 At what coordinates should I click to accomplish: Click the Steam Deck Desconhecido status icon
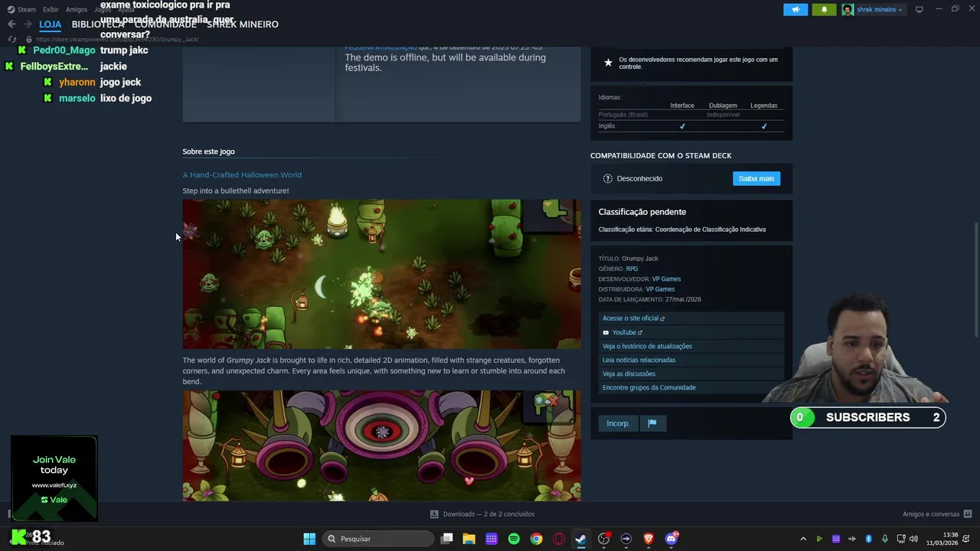[608, 178]
